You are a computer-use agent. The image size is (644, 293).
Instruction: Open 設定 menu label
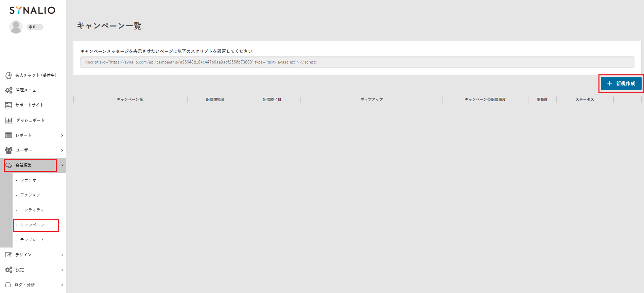pyautogui.click(x=20, y=270)
